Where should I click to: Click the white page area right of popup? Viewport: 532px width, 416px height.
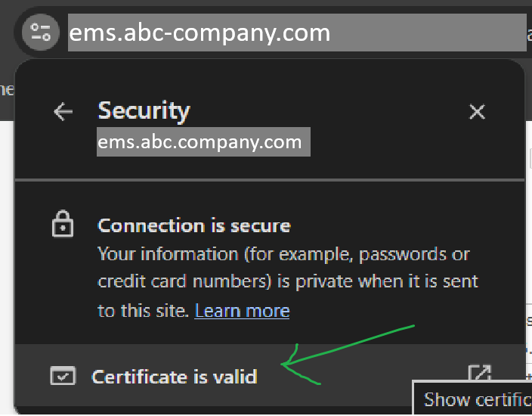click(x=528, y=227)
